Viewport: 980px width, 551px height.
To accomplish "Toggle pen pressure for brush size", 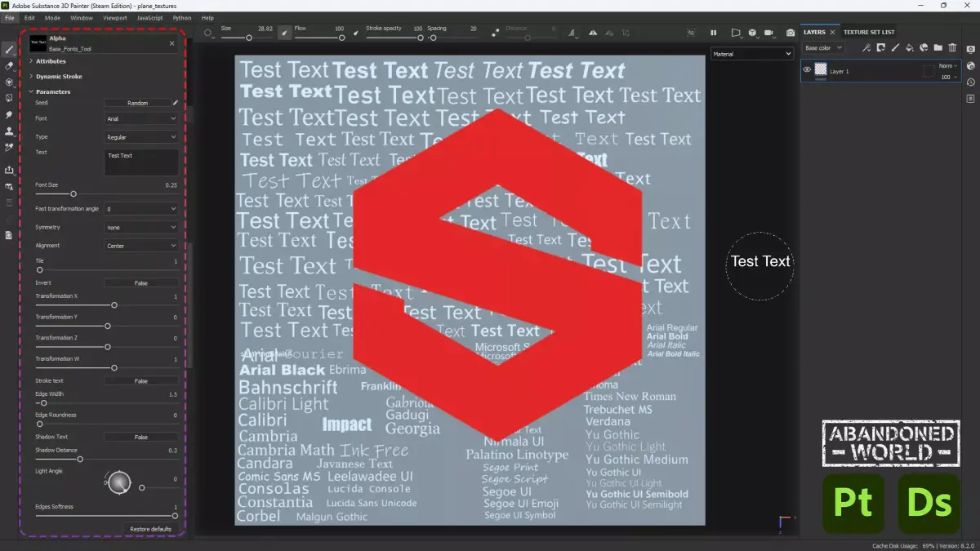I will 284,33.
